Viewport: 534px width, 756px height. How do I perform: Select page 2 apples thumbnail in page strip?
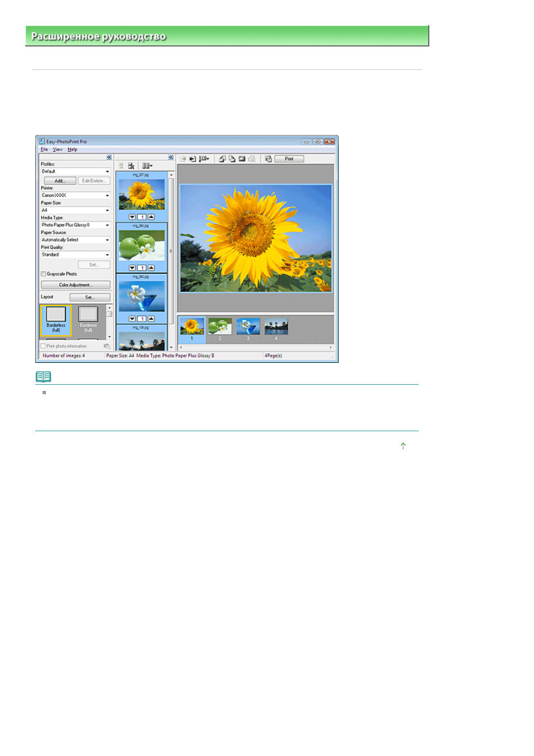click(220, 326)
